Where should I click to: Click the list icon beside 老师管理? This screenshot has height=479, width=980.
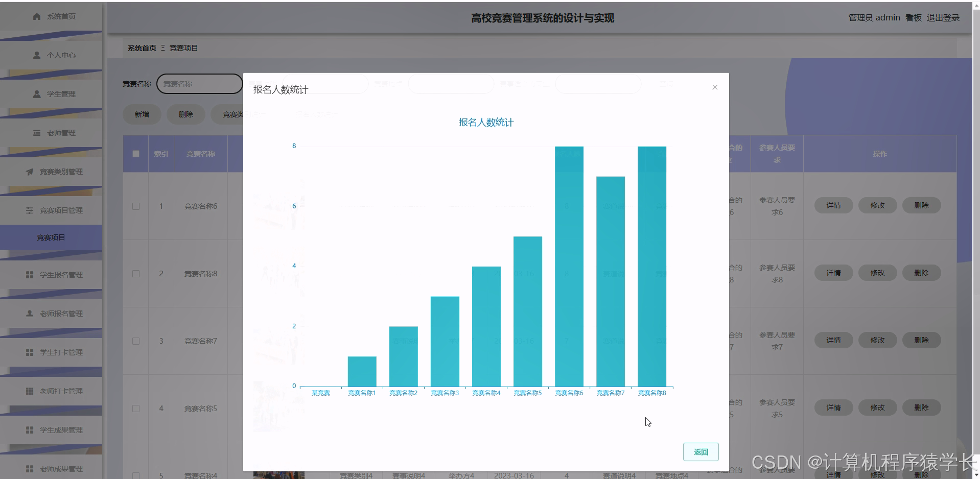click(x=37, y=133)
